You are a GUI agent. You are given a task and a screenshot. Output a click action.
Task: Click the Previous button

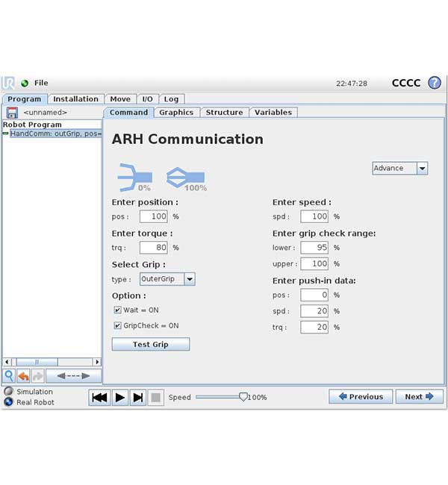[x=361, y=396]
